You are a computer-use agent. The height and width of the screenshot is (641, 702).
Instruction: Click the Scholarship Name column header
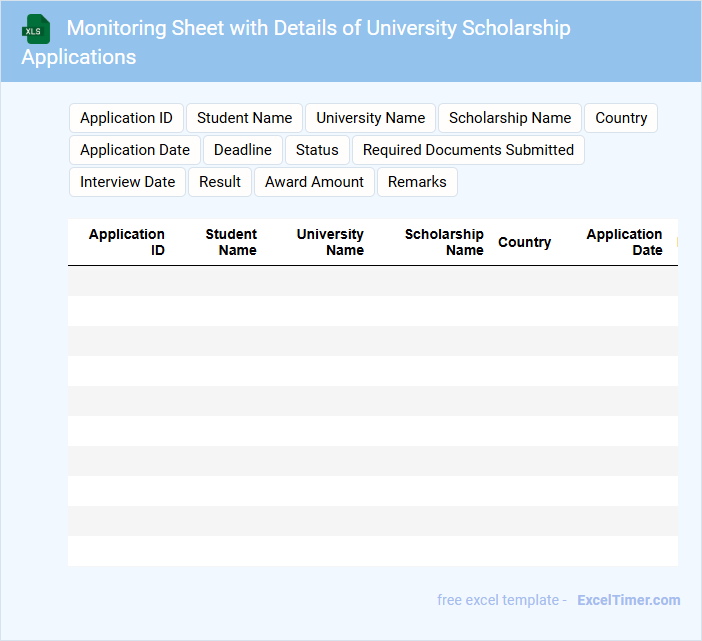444,242
